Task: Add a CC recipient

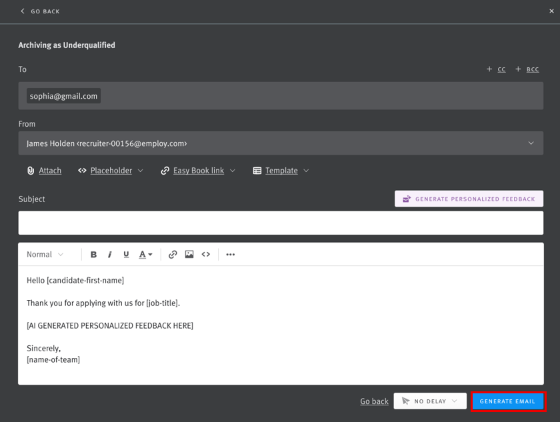Action: (x=501, y=69)
